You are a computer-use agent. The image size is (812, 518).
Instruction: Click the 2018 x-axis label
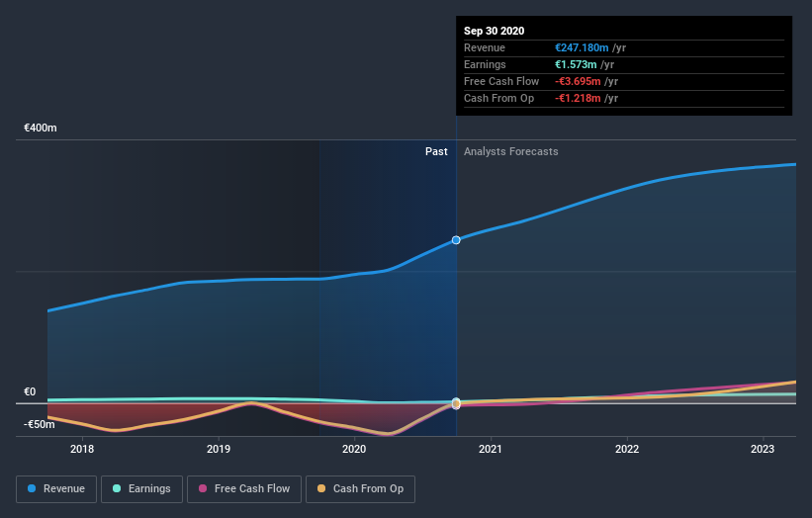[82, 449]
